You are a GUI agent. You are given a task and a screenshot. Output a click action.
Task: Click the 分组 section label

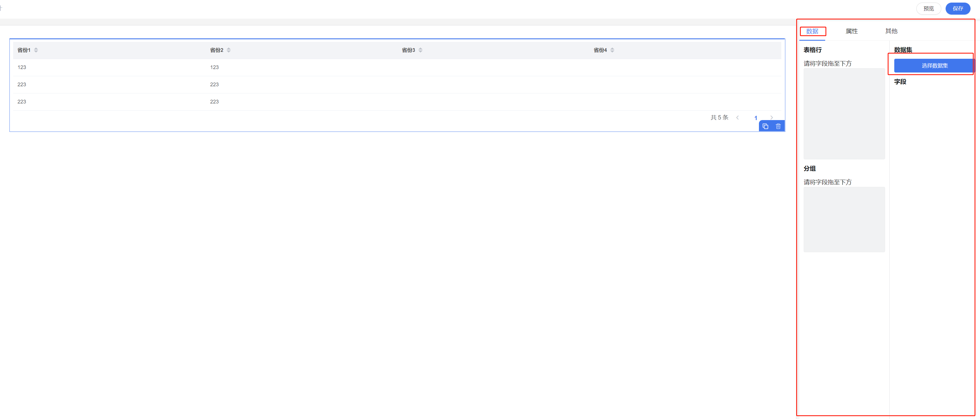[x=809, y=169]
